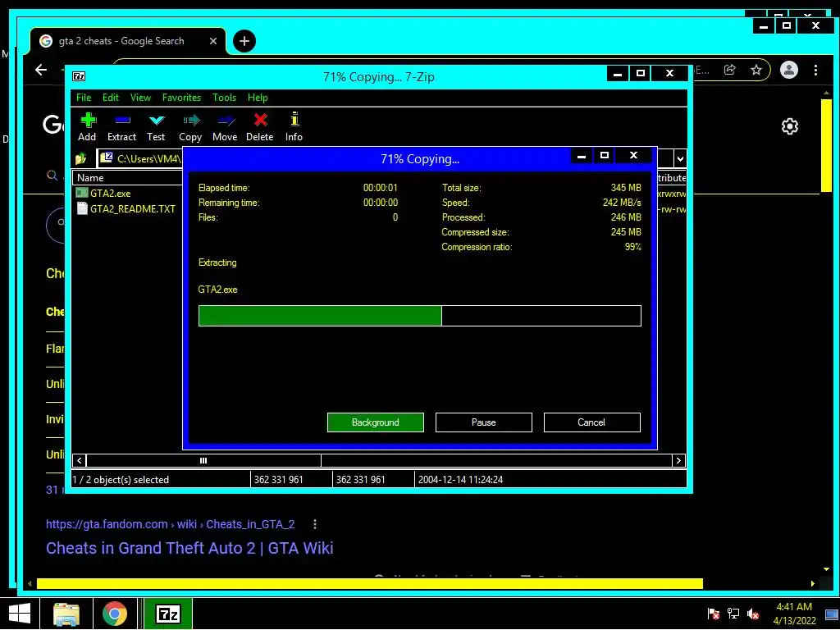Open the Favorites menu in 7-Zip

point(181,98)
